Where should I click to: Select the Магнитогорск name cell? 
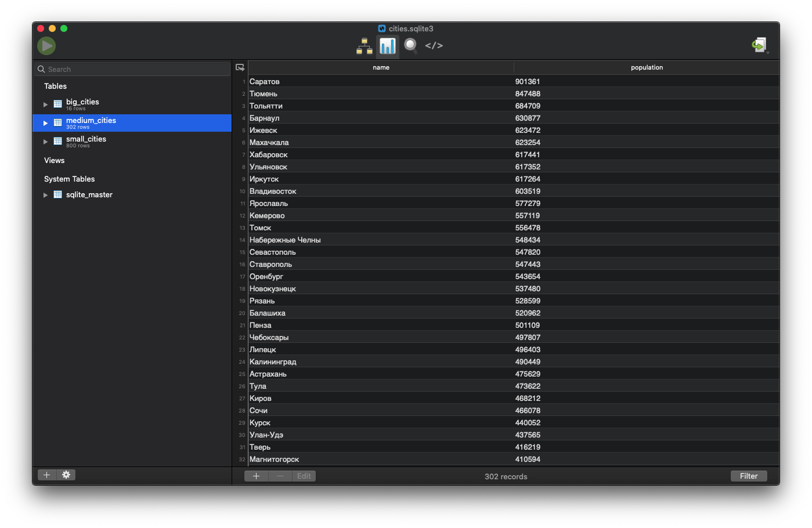(x=381, y=459)
